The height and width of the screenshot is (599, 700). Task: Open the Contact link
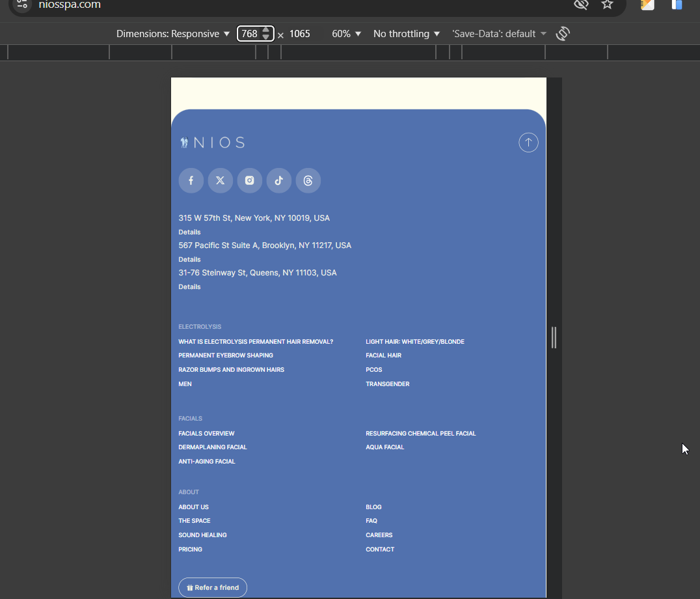pos(380,550)
